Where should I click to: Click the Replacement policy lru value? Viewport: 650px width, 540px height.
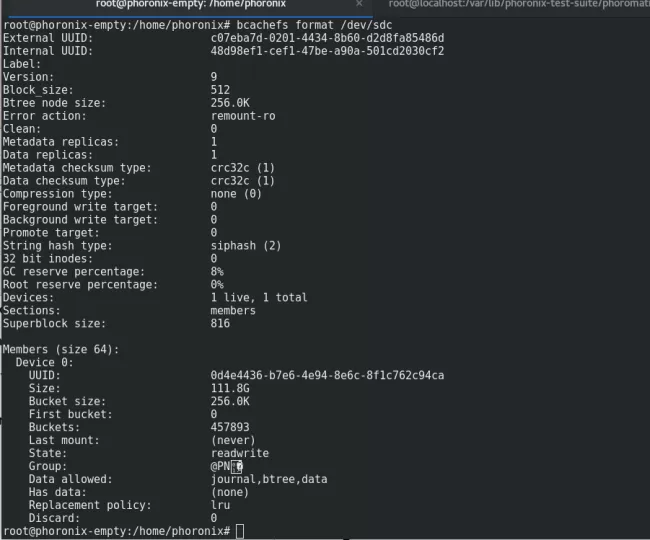click(221, 505)
